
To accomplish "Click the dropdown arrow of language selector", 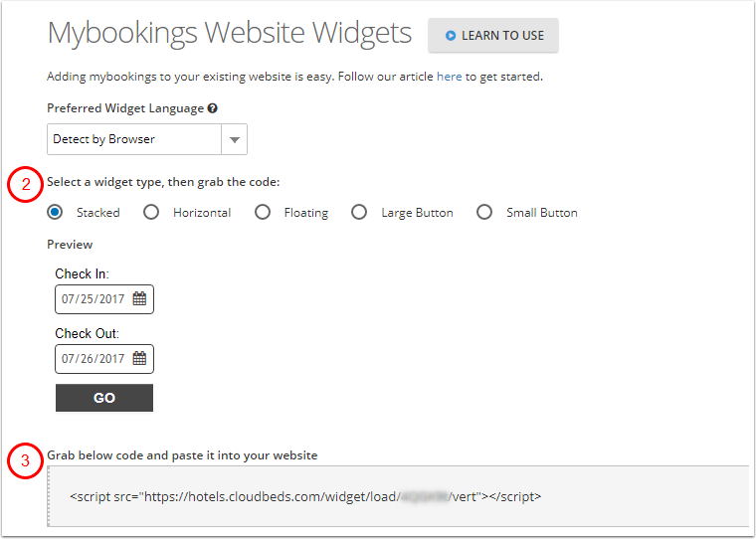I will (235, 140).
